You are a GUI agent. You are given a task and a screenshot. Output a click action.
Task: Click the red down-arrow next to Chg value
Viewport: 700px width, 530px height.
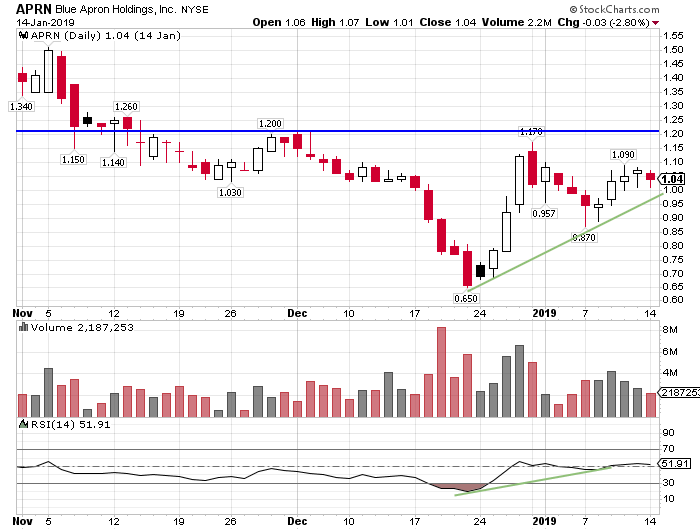[x=655, y=23]
